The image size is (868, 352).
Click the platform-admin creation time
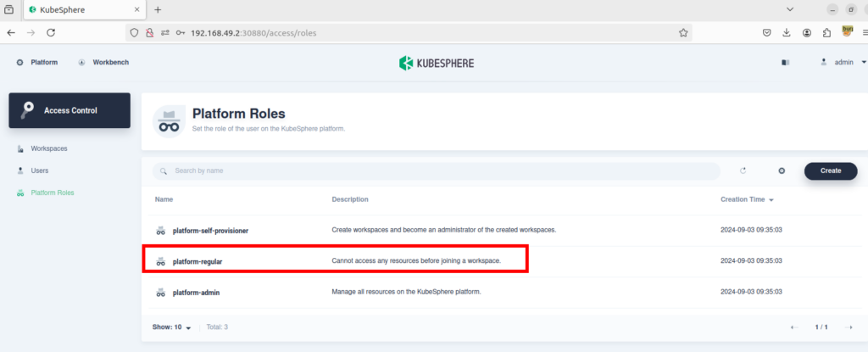(x=750, y=292)
